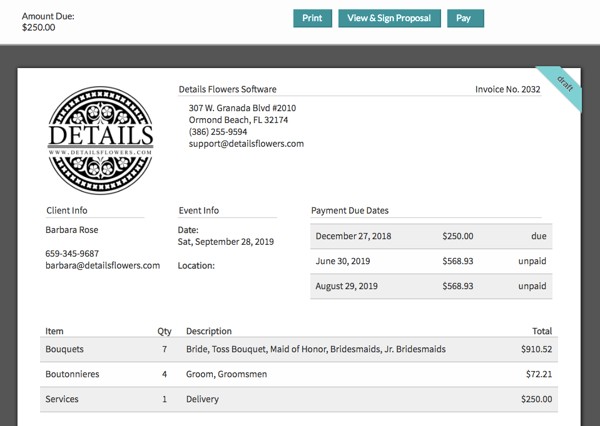Click unpaid status for June 30, 2019
The height and width of the screenshot is (426, 600).
tap(532, 261)
